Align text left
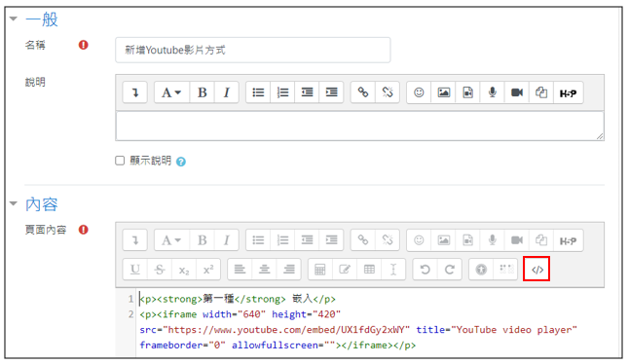This screenshot has height=364, width=629. tap(240, 269)
